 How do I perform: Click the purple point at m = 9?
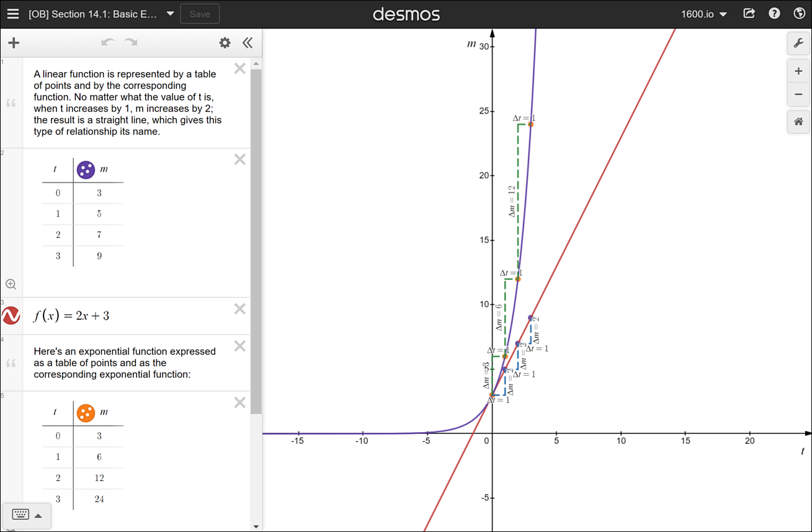click(530, 317)
